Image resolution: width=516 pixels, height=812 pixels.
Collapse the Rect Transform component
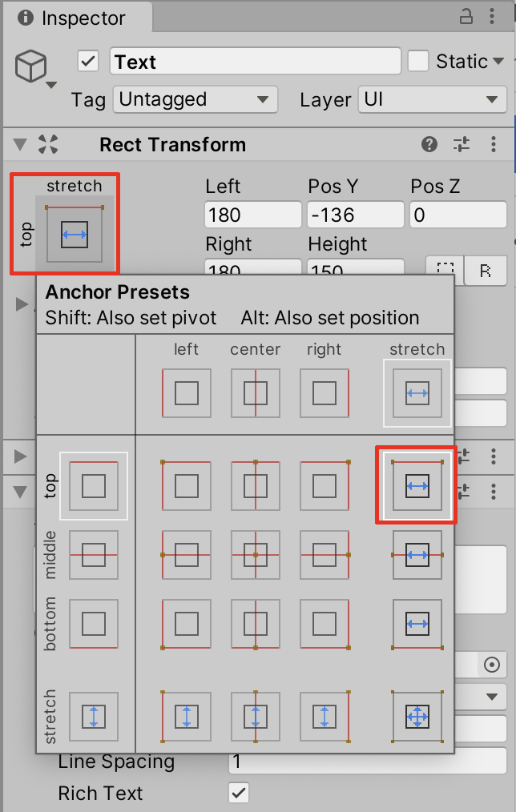point(20,144)
